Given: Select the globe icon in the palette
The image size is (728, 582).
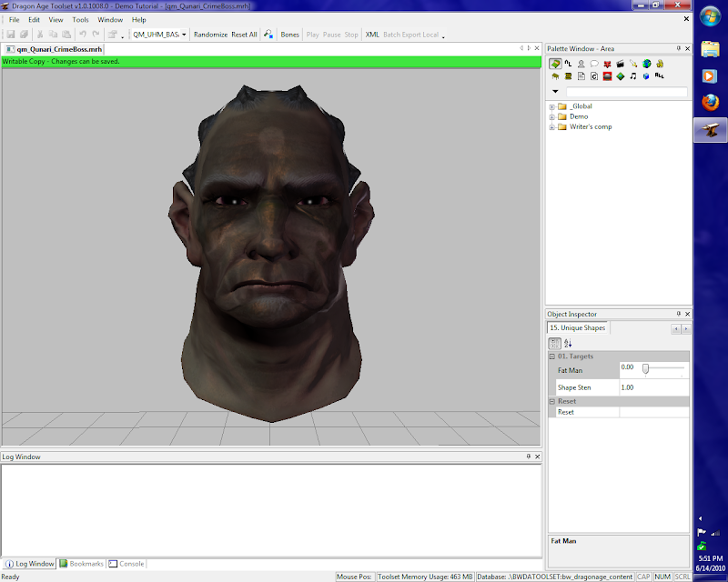Looking at the screenshot, I should (x=646, y=64).
